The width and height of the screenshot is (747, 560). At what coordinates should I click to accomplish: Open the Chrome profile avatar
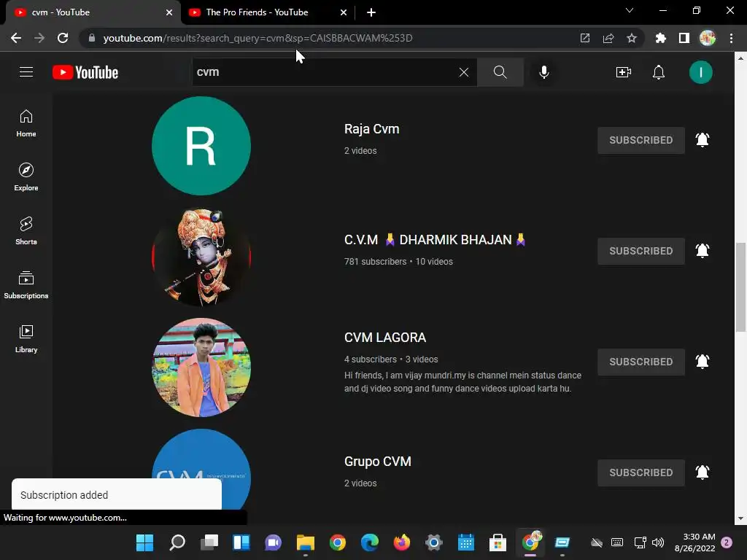pyautogui.click(x=708, y=38)
